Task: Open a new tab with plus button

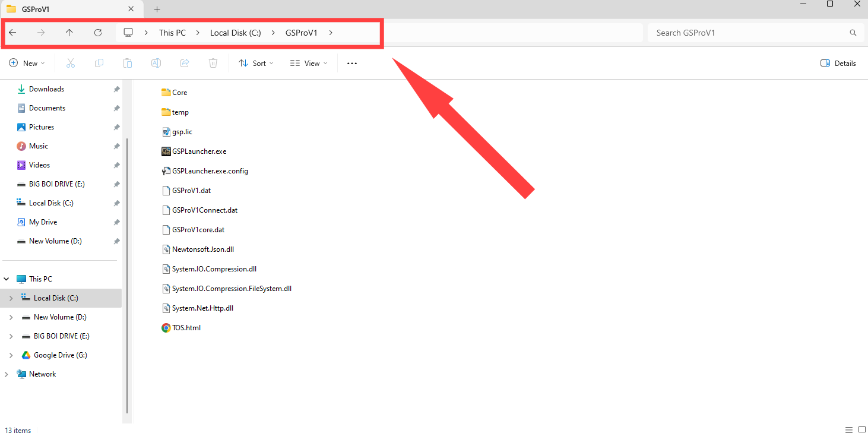Action: pyautogui.click(x=157, y=9)
